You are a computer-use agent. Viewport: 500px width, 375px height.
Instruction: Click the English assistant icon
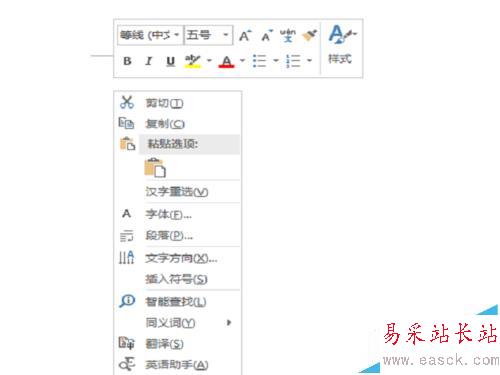(x=127, y=364)
